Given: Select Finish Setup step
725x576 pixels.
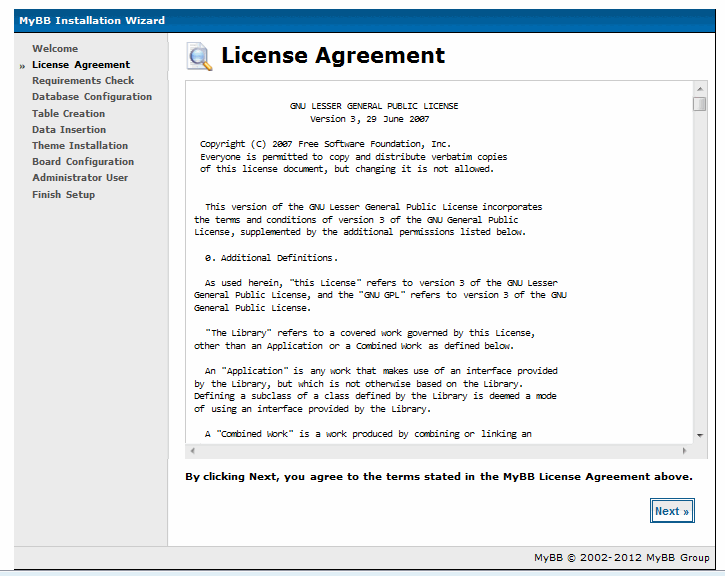Looking at the screenshot, I should pos(63,195).
